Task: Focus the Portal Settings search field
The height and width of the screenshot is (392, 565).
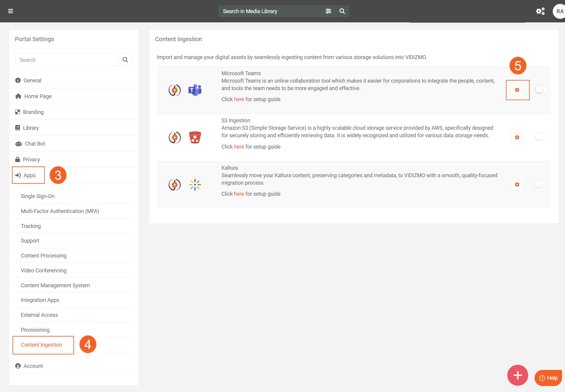Action: pos(67,60)
